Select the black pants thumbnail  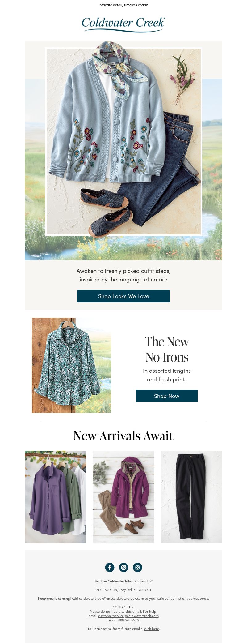[x=191, y=497]
